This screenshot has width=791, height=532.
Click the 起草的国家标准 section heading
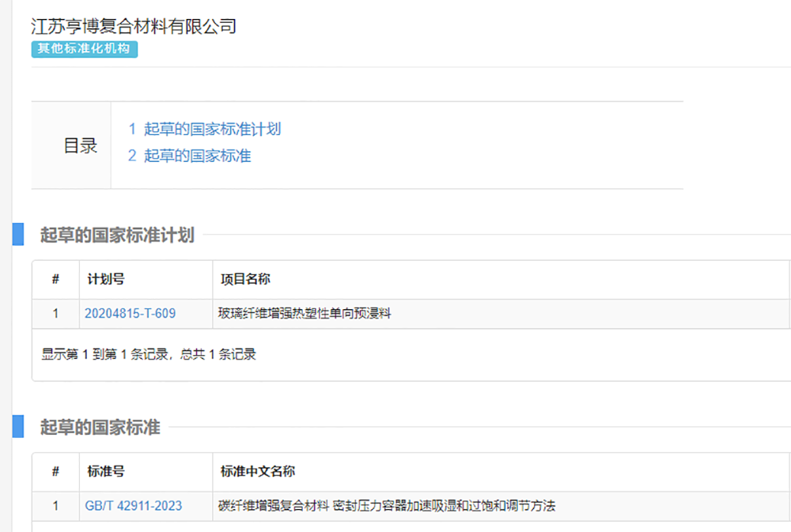tap(85, 426)
